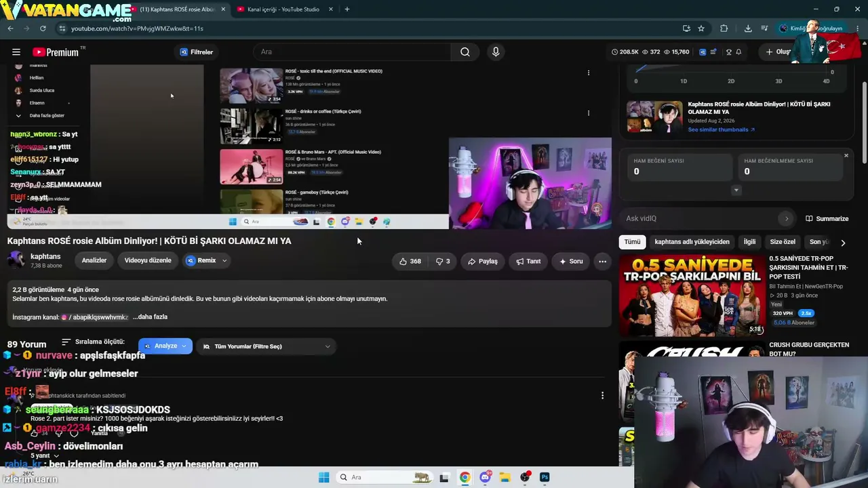Go back to the previous page
This screenshot has height=488, width=868.
pyautogui.click(x=10, y=28)
